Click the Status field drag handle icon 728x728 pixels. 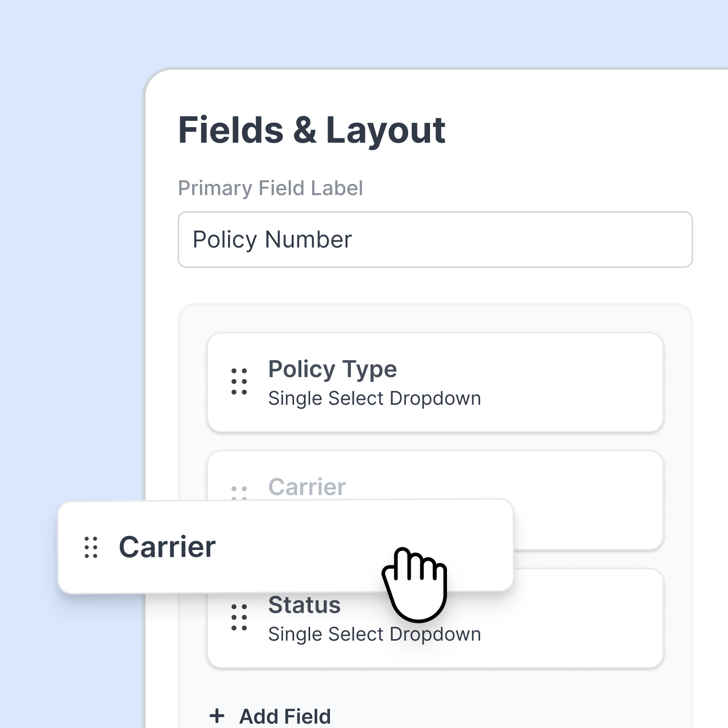[x=239, y=617]
